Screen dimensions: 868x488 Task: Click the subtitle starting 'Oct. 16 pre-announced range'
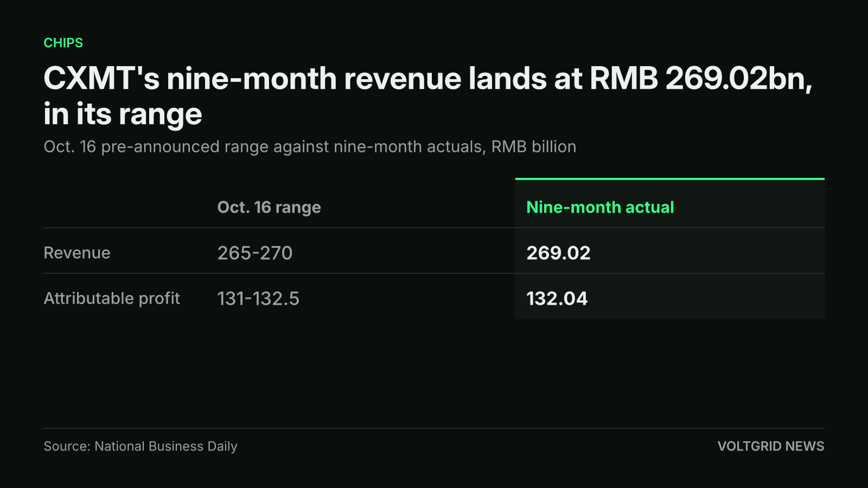pyautogui.click(x=310, y=147)
